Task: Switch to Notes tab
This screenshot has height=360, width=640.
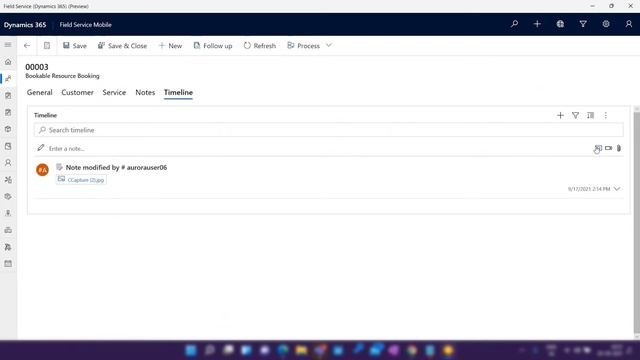Action: coord(145,92)
